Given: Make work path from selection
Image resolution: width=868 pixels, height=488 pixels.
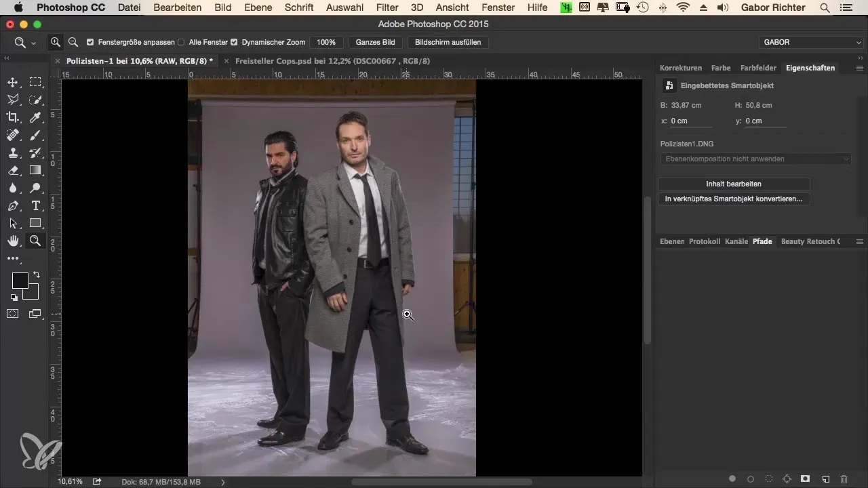Looking at the screenshot, I should point(787,479).
